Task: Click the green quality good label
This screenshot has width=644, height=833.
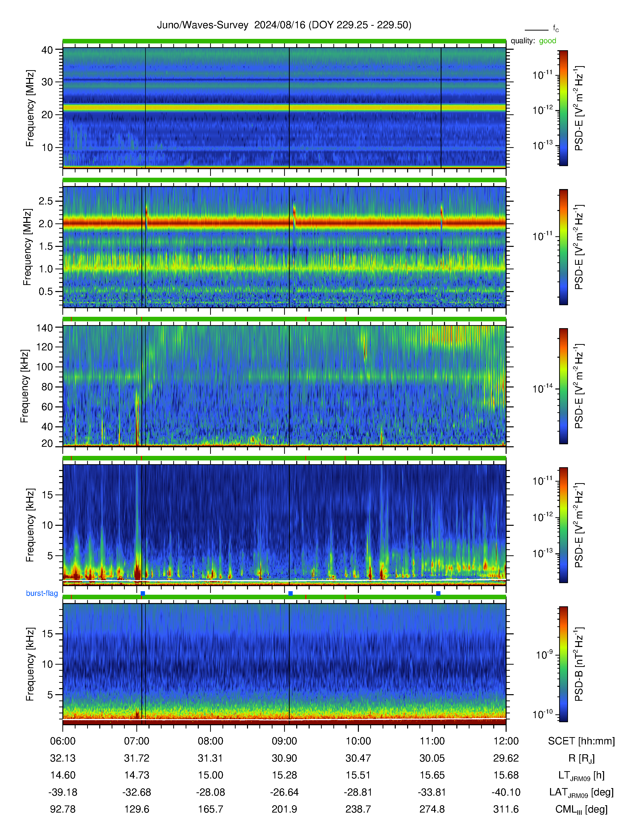Action: (548, 41)
